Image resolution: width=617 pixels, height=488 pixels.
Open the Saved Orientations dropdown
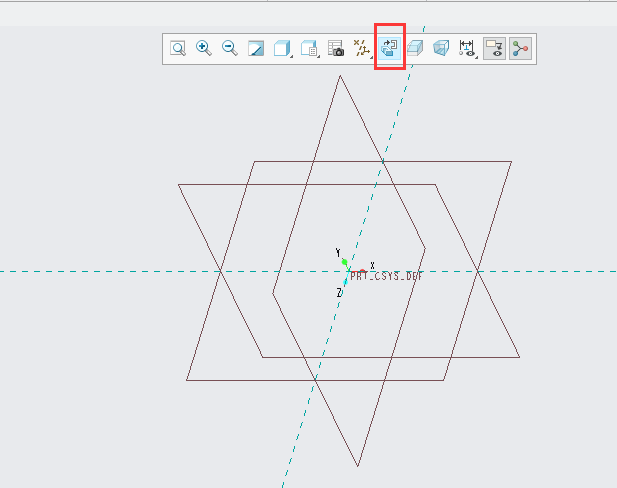[x=310, y=49]
